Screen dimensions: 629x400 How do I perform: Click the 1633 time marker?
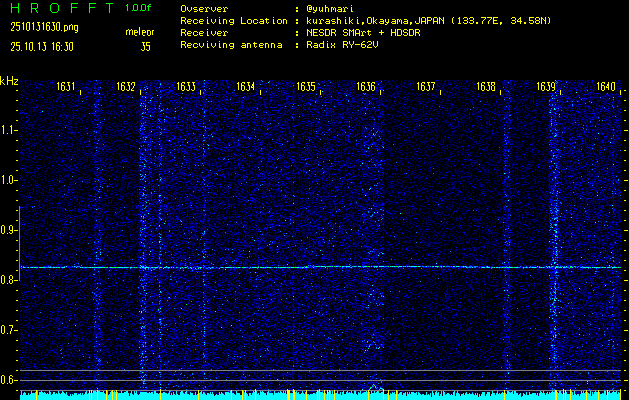tap(186, 87)
